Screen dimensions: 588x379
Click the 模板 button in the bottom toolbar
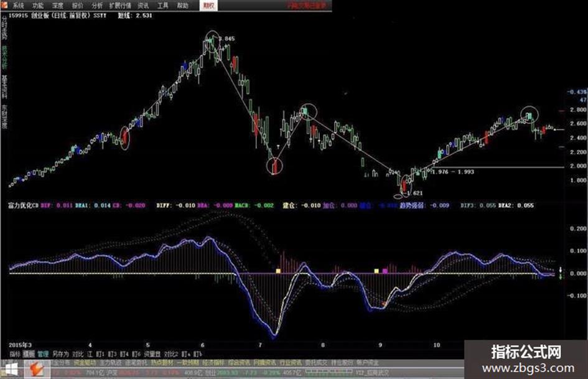(x=29, y=354)
